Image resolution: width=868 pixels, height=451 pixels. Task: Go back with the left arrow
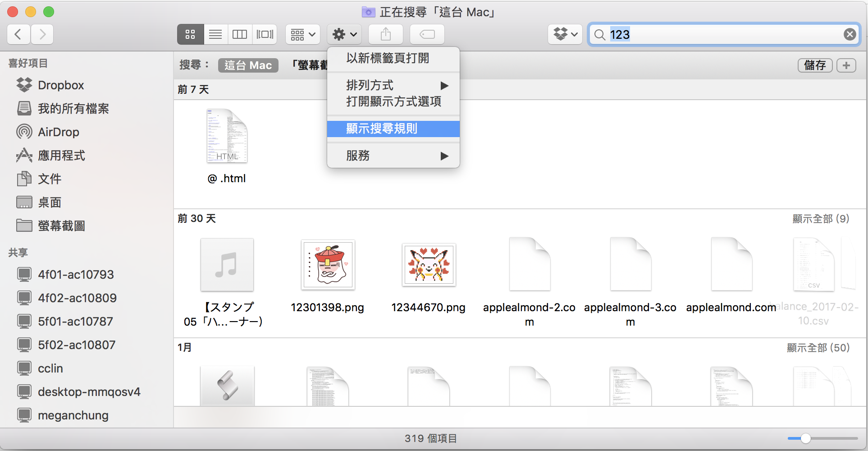coord(18,34)
